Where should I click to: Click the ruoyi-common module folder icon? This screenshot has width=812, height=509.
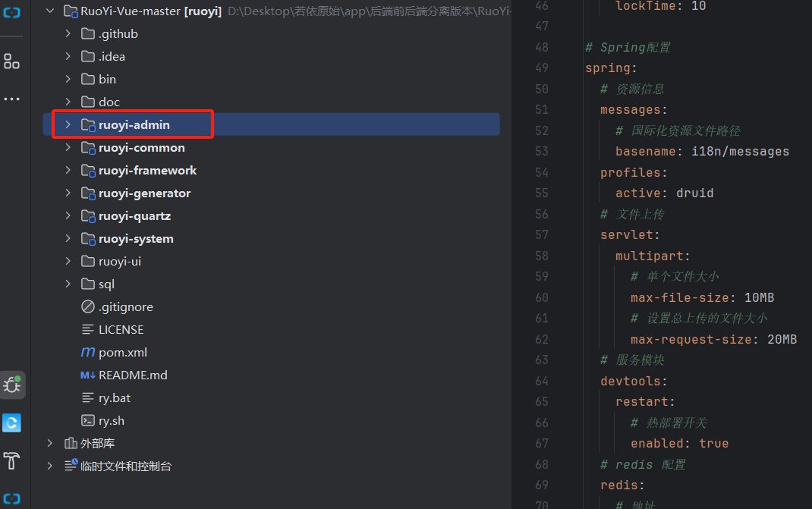pyautogui.click(x=88, y=148)
